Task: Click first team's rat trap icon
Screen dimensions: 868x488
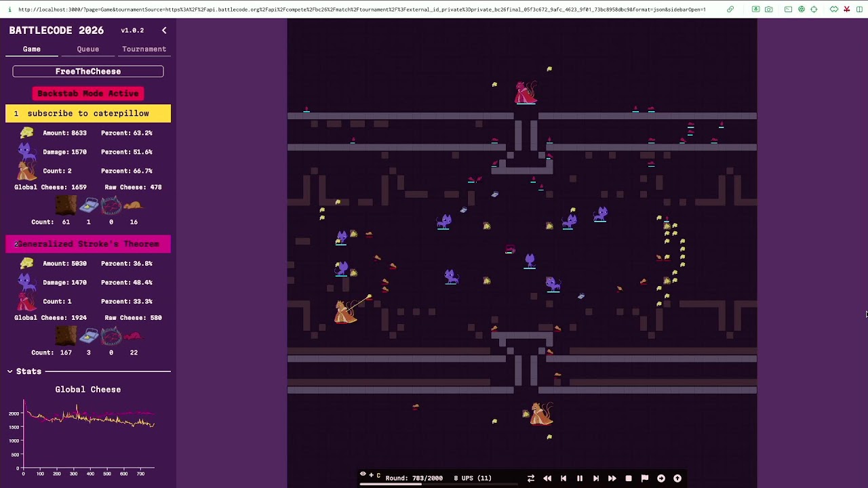Action: pyautogui.click(x=89, y=205)
